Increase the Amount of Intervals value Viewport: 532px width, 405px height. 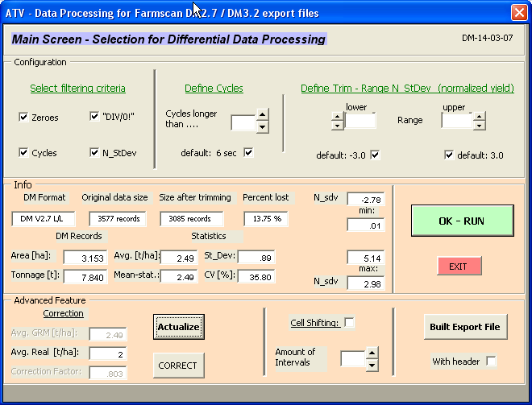tap(372, 353)
